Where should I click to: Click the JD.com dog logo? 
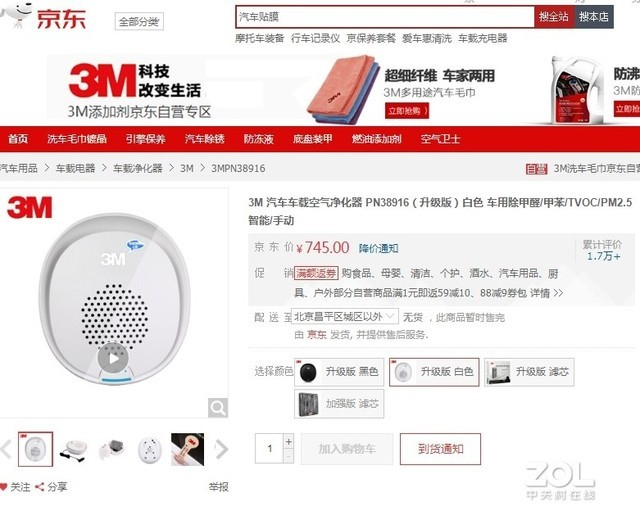click(x=16, y=14)
